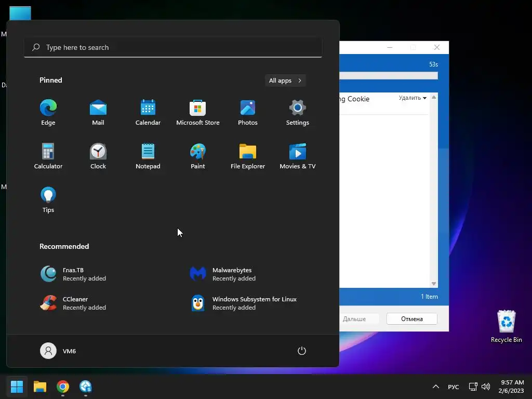532x399 pixels.
Task: Show hidden tray icons chevron
Action: [436, 387]
